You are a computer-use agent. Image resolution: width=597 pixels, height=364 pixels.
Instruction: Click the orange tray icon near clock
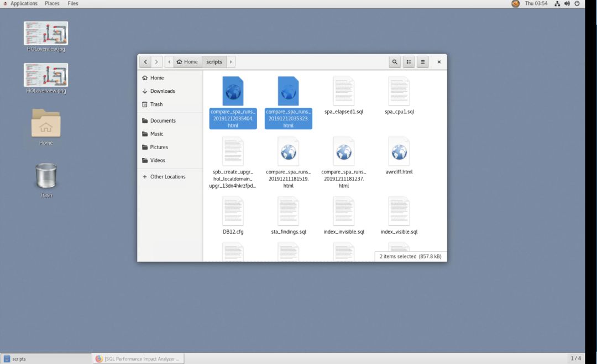tap(515, 4)
